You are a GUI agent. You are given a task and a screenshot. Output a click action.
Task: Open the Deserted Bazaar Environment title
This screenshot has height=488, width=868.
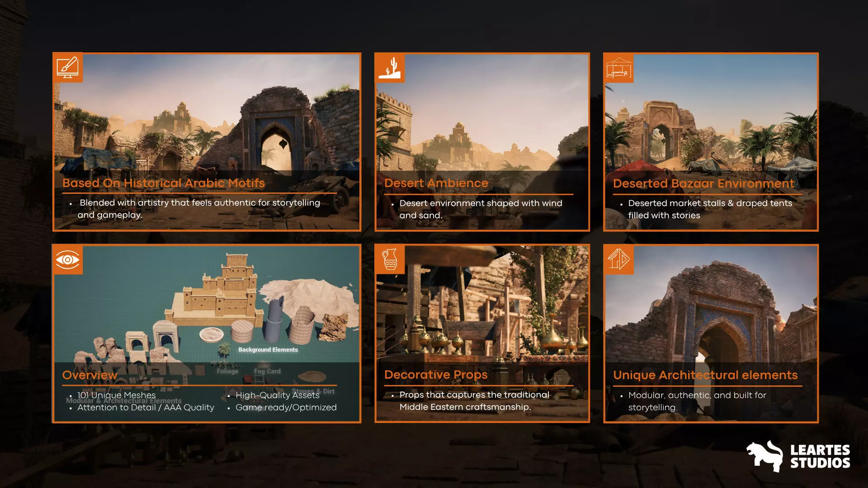tap(703, 183)
